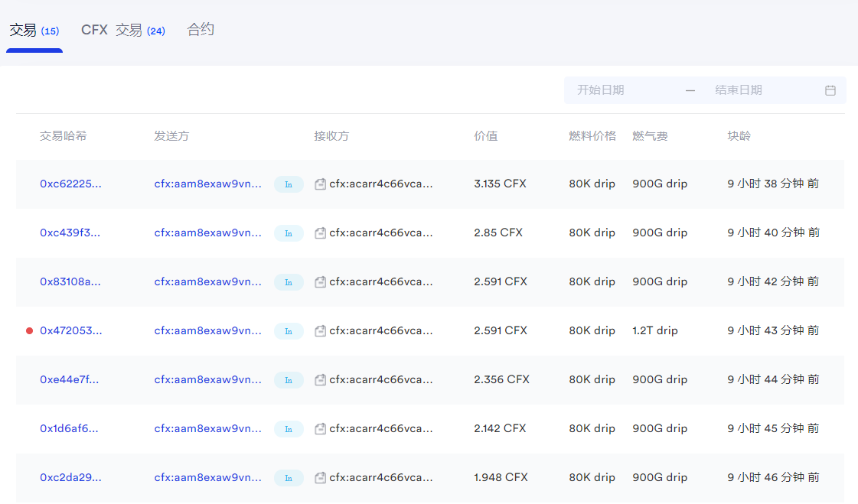Viewport: 858px width, 504px height.
Task: Switch to the 交易 (15) tab
Action: click(x=34, y=31)
